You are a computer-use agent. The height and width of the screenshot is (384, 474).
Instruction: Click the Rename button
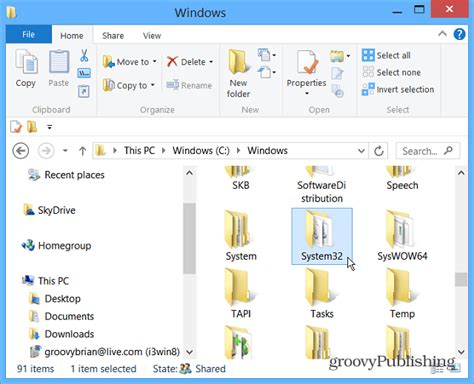tap(189, 85)
